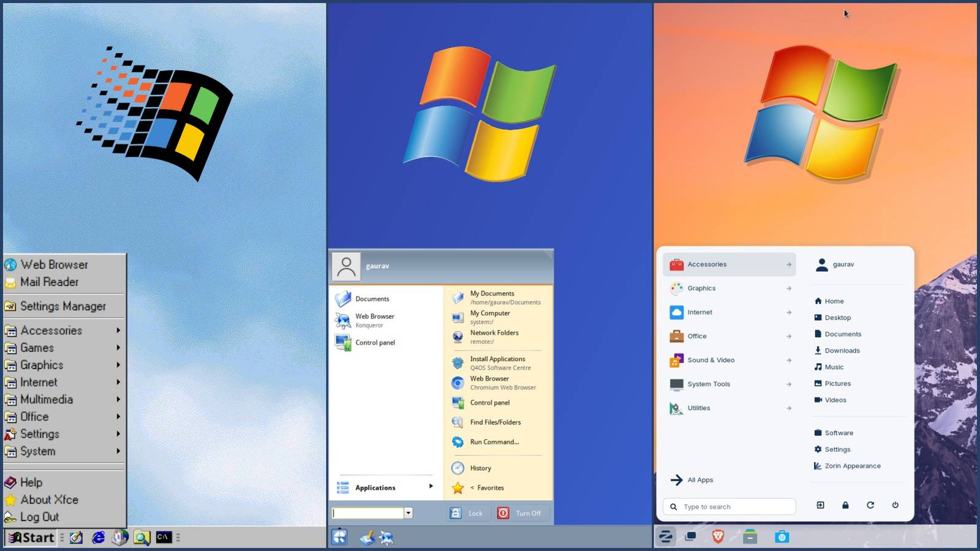Click the file search icon in quick launch
The height and width of the screenshot is (551, 980).
click(141, 537)
